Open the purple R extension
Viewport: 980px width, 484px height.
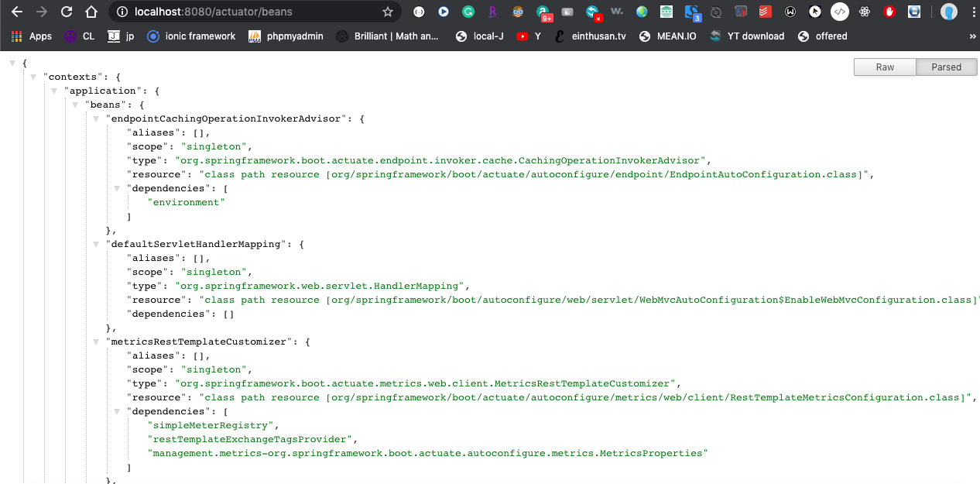tap(493, 12)
